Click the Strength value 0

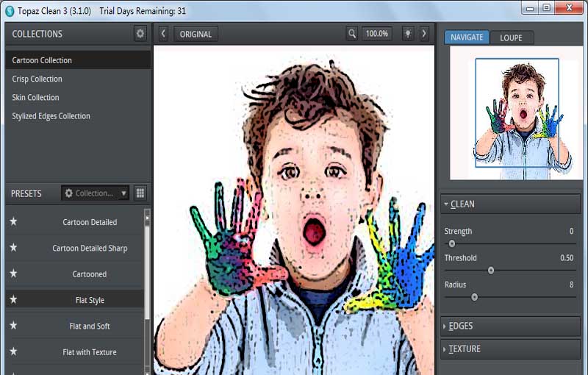571,231
